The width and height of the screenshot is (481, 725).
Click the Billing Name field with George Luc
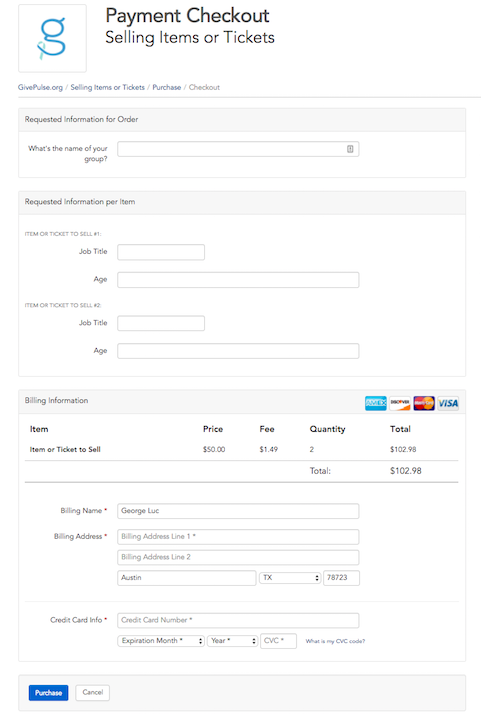(238, 511)
